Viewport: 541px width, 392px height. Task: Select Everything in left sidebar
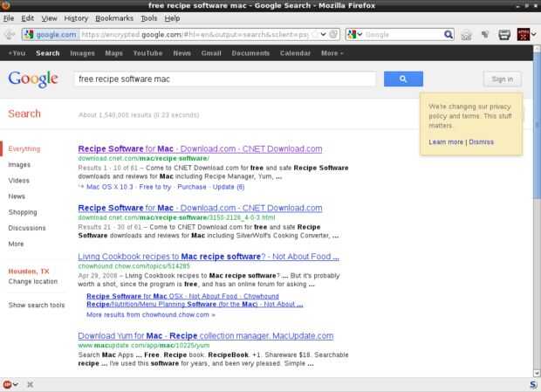tap(24, 148)
